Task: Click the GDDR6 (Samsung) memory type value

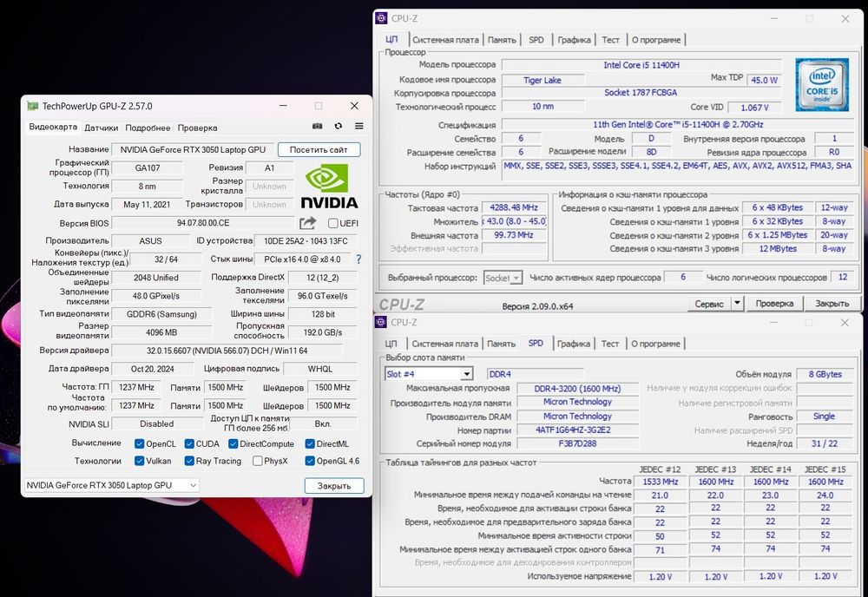Action: [161, 314]
